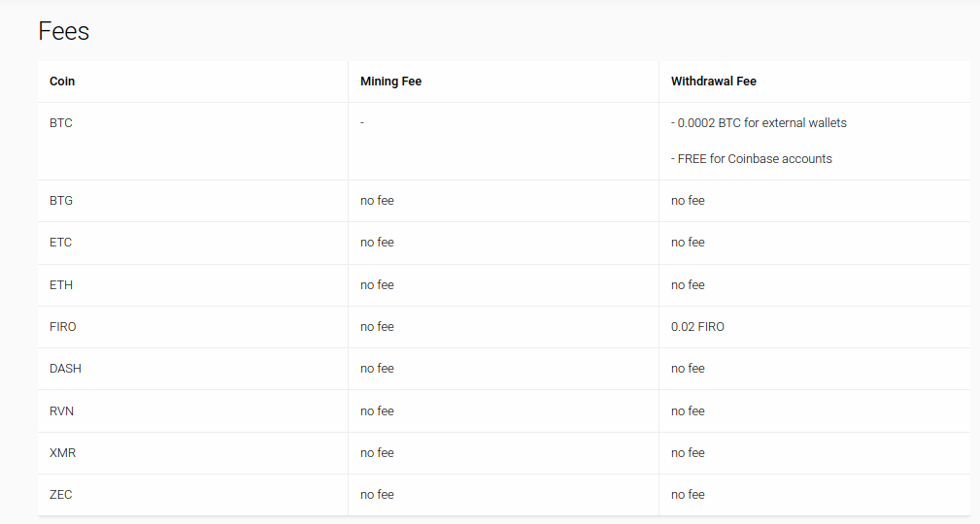Click the Fees heading
Screen dimensions: 980x524
(64, 31)
